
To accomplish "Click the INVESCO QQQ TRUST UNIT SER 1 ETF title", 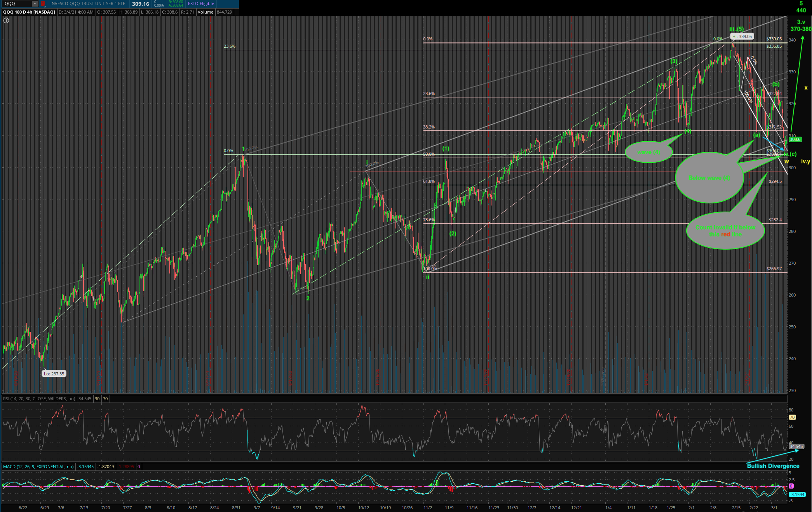I will [x=88, y=3].
